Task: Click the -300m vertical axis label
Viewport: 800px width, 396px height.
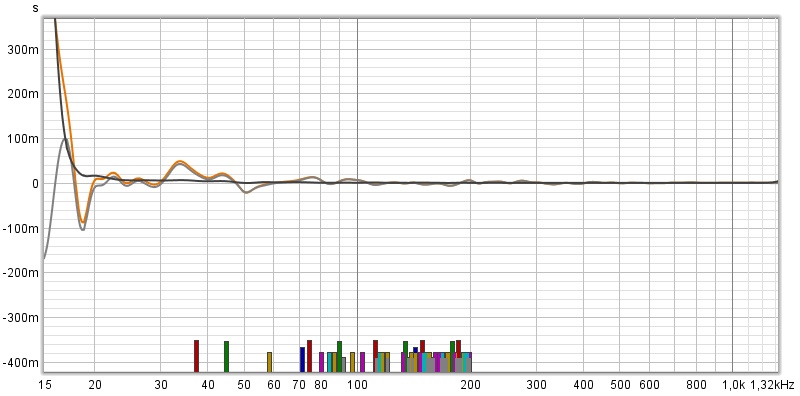Action: coord(21,318)
